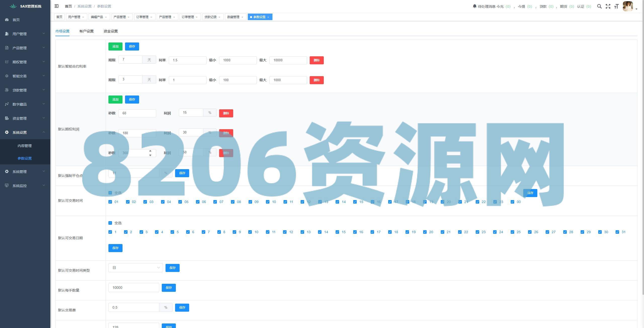Screen dimensions: 644x328
Task: Expand the 用户管理 sidebar menu
Action: 25,34
